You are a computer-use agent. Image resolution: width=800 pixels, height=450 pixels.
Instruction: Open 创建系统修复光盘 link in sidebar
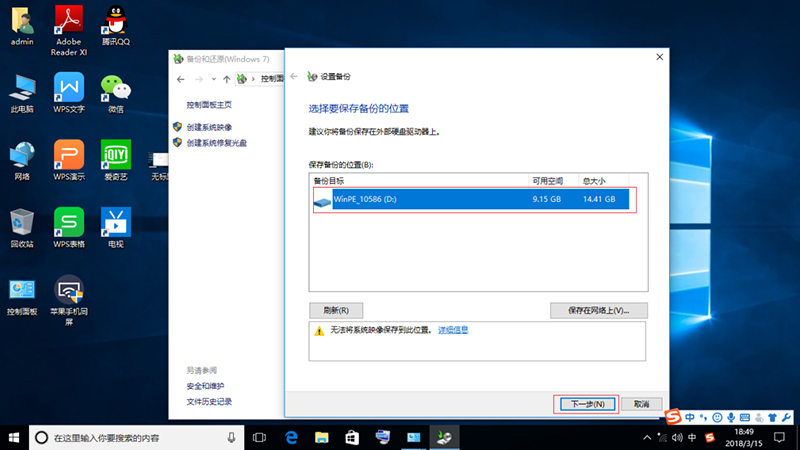tap(216, 143)
